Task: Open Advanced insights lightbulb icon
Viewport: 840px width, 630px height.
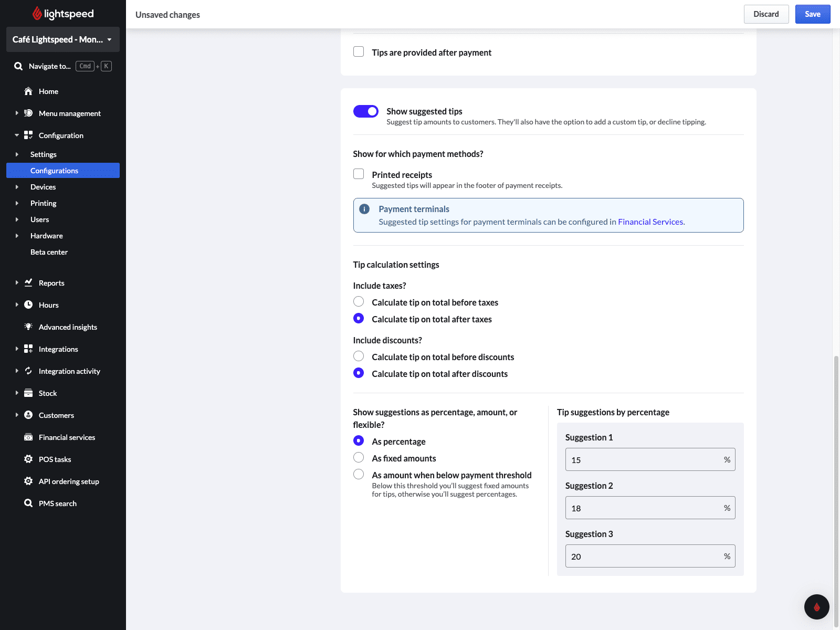Action: click(28, 327)
